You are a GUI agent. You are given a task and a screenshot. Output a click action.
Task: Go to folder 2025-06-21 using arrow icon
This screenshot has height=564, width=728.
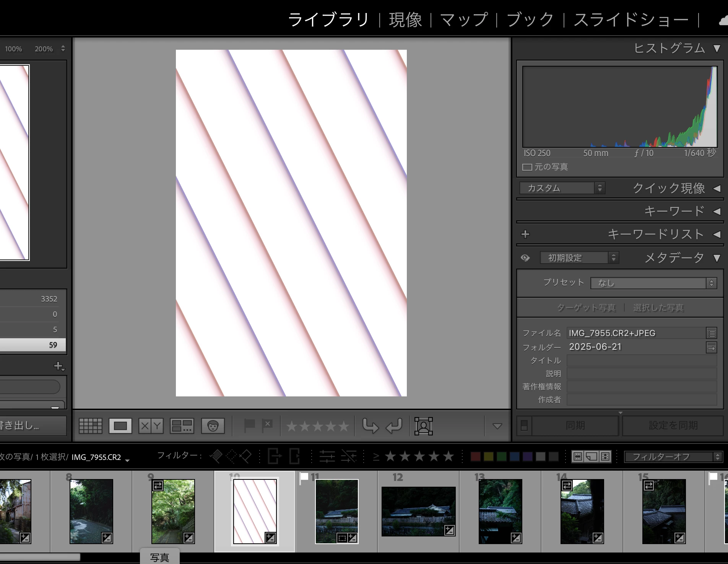click(712, 348)
